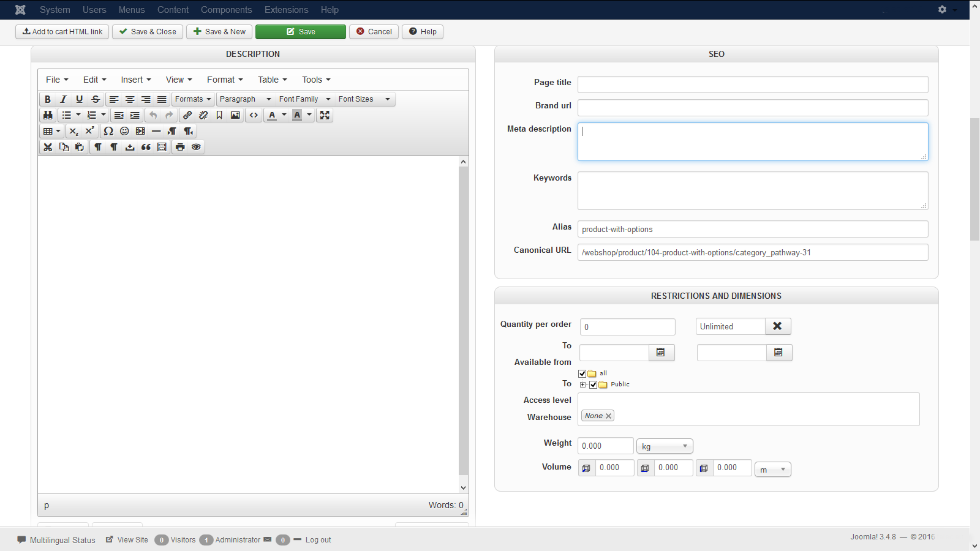Center align the text
Screen dimensions: 980x551
click(130, 99)
